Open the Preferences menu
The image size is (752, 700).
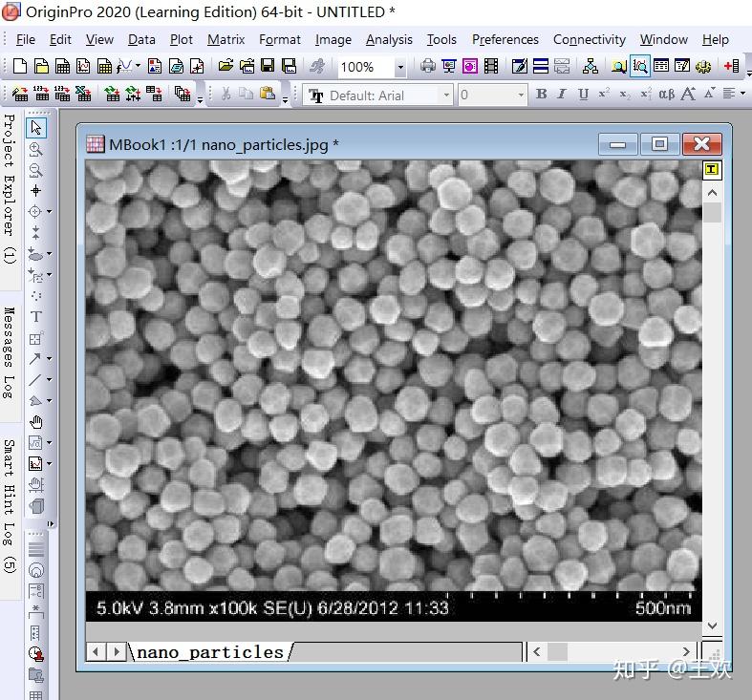click(x=505, y=39)
